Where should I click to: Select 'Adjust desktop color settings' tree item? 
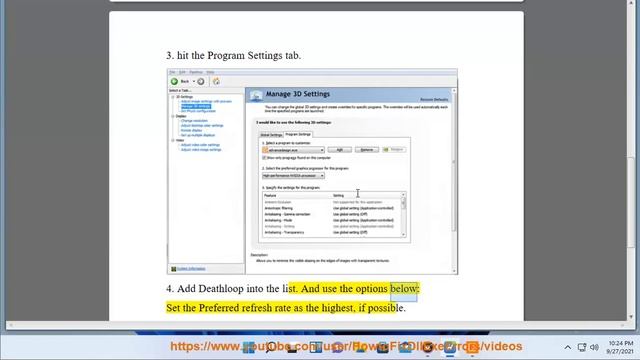point(202,126)
